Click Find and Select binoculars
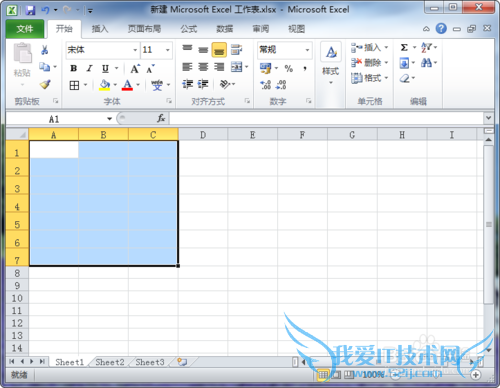This screenshot has width=500, height=388. (426, 63)
